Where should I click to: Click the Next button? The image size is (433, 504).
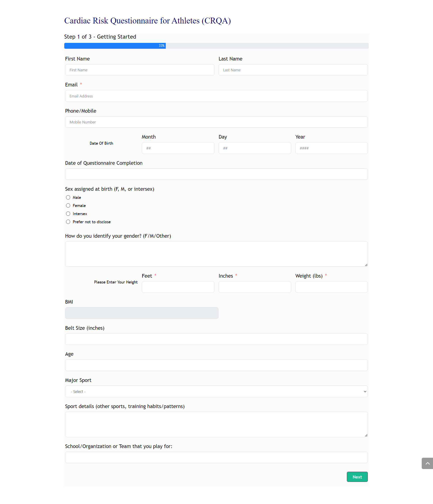357,477
